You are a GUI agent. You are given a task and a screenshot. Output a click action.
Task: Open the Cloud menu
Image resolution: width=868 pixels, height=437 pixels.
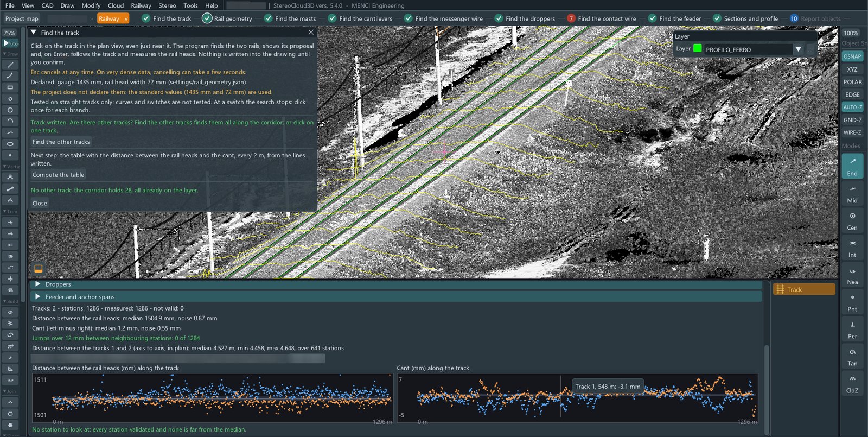tap(116, 5)
